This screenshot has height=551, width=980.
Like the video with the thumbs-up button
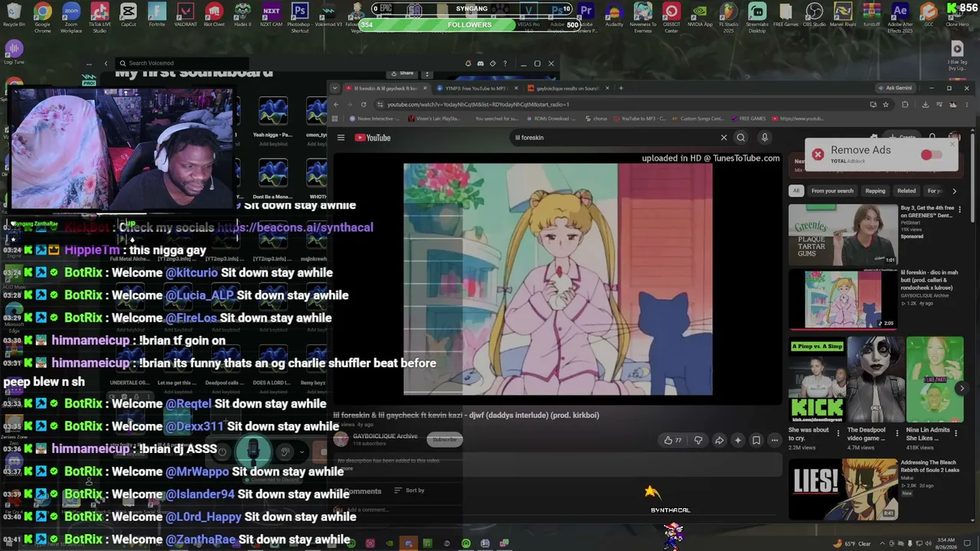(x=673, y=440)
